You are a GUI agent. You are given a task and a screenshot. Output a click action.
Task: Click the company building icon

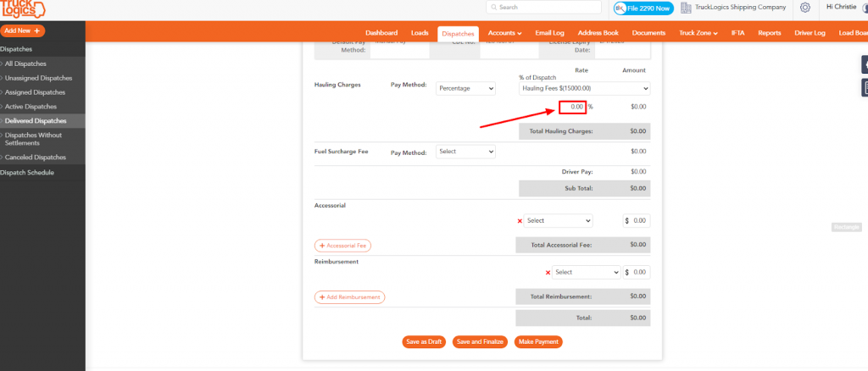(686, 8)
